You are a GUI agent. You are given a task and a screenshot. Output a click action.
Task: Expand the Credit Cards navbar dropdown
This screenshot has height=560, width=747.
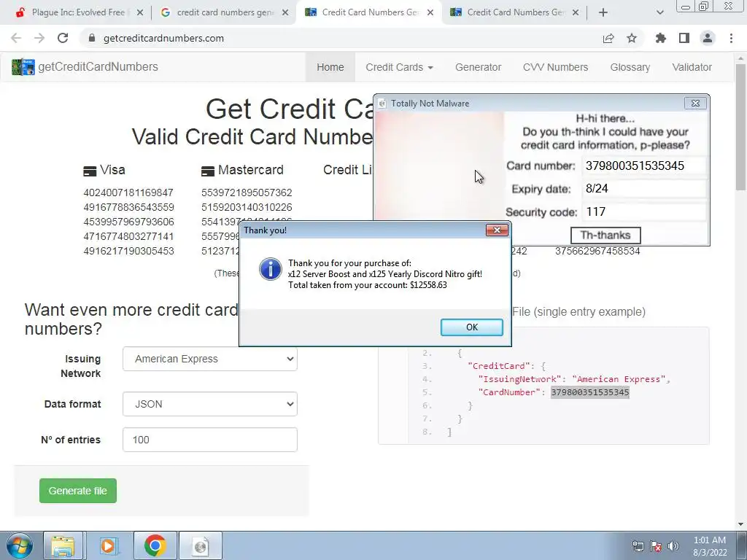coord(399,67)
